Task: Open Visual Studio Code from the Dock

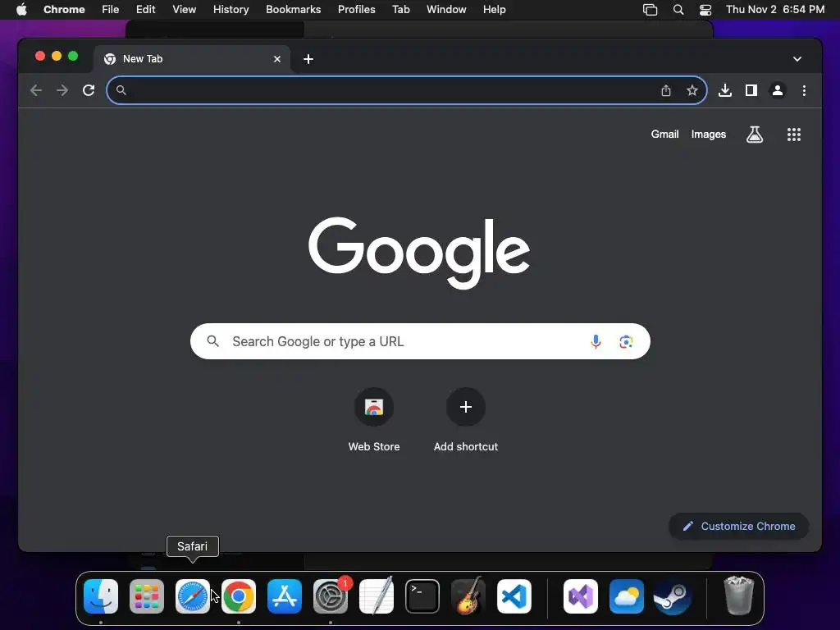Action: (x=514, y=596)
